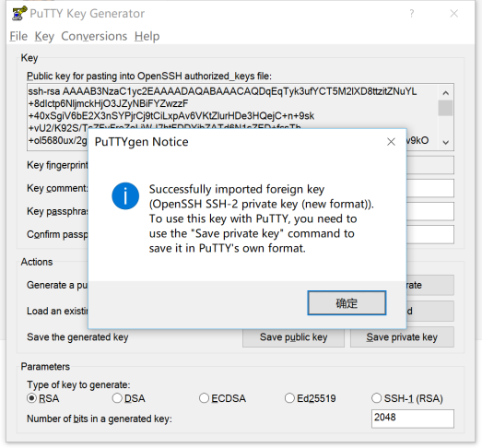Screen dimensions: 482x448
Task: Click the number of bits field showing 2048
Action: pos(413,419)
